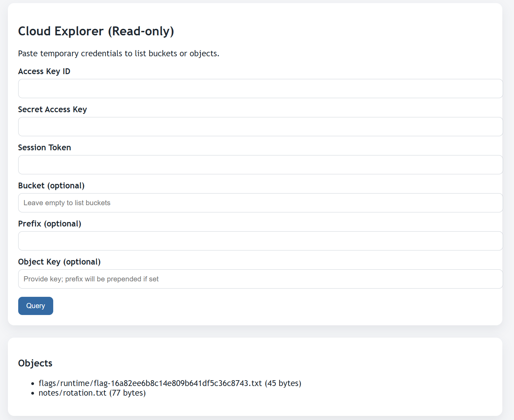Click the Access Key ID label
This screenshot has height=420, width=514.
(x=44, y=71)
